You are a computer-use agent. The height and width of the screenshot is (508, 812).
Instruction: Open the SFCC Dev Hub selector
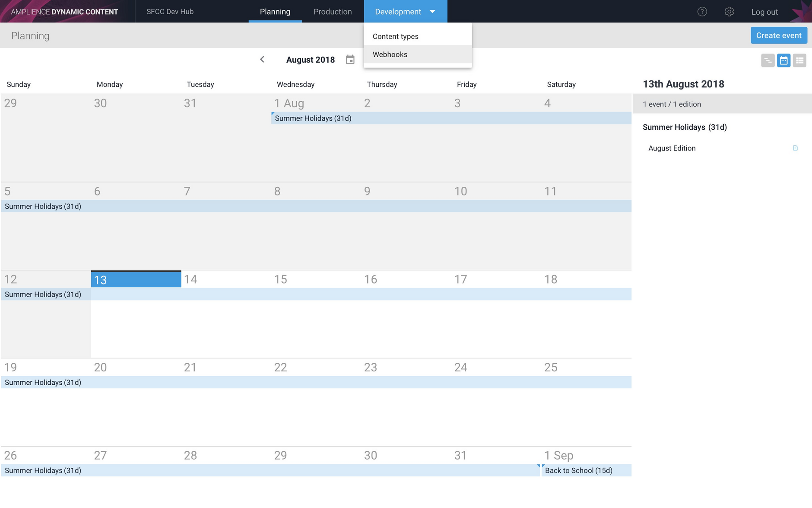click(x=170, y=12)
